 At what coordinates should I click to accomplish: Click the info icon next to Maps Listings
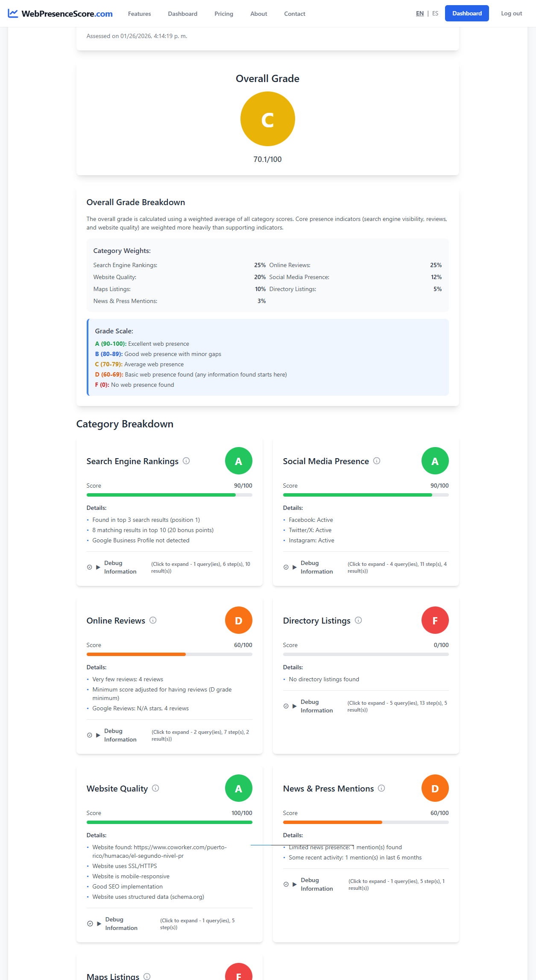(147, 976)
